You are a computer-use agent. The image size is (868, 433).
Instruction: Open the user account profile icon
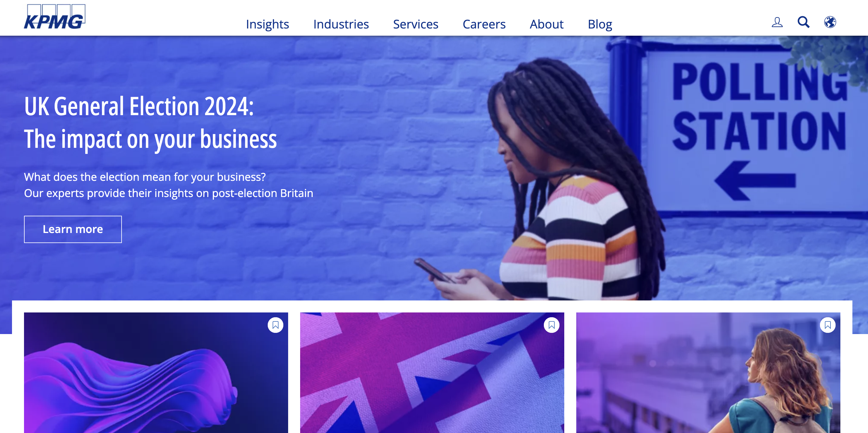777,22
